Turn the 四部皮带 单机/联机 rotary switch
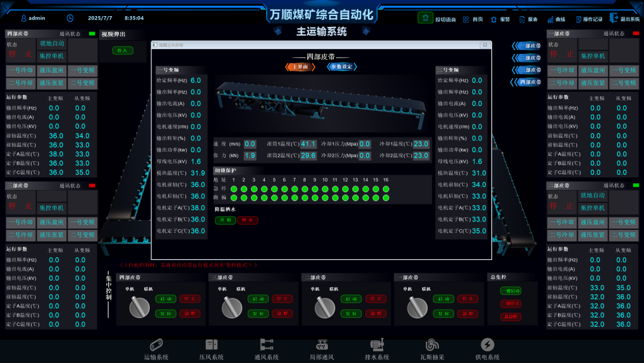Image resolution: width=644 pixels, height=363 pixels. tap(140, 307)
